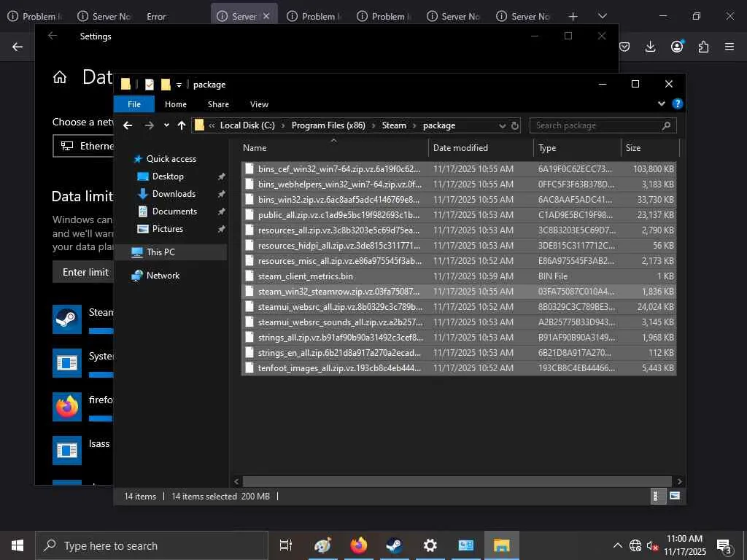Select steam_client_metrics.bin file

[x=459, y=276]
